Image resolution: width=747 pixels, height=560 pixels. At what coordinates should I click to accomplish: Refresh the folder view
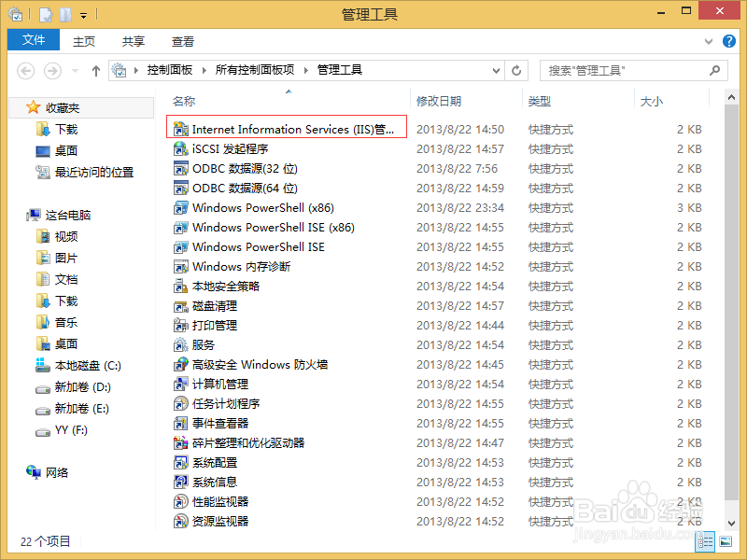click(516, 71)
